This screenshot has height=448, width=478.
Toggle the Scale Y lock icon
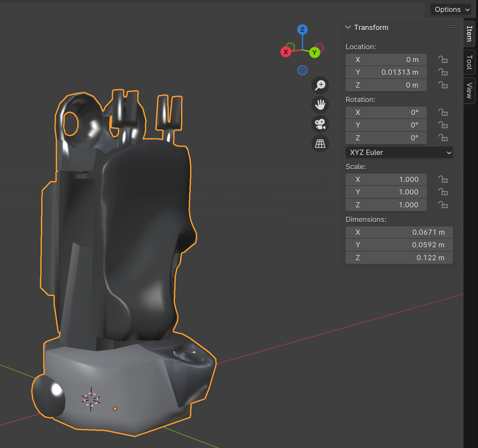tap(443, 192)
